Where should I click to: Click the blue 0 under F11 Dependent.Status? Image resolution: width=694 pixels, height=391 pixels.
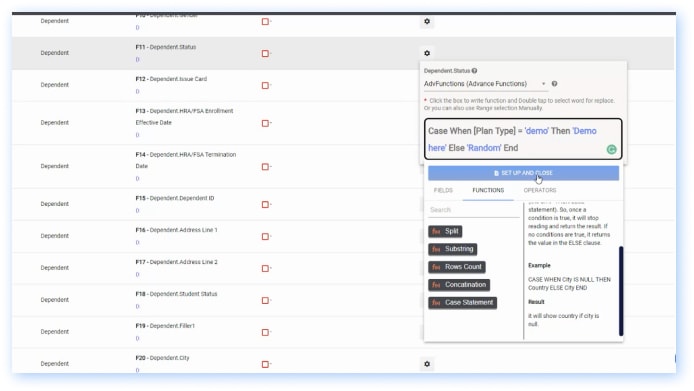click(137, 60)
